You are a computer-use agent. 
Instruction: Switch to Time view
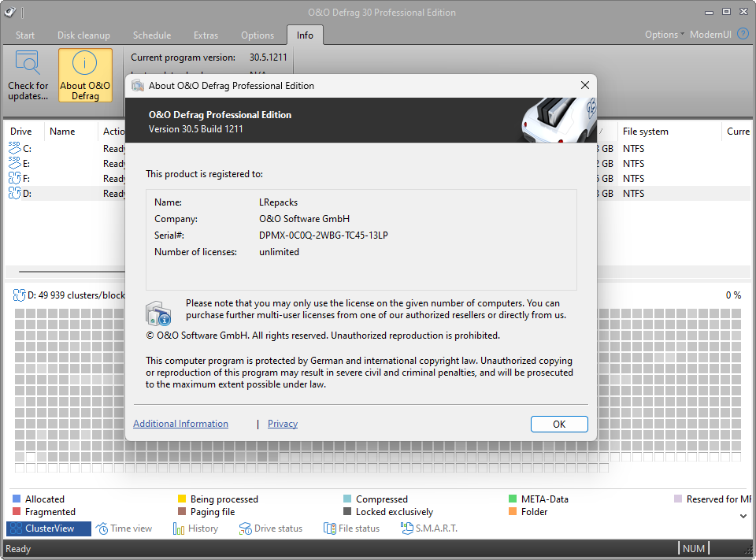click(x=124, y=528)
